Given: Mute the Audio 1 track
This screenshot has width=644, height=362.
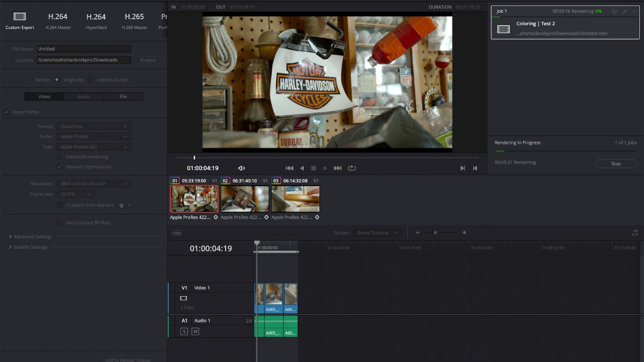Looking at the screenshot, I should pos(195,331).
